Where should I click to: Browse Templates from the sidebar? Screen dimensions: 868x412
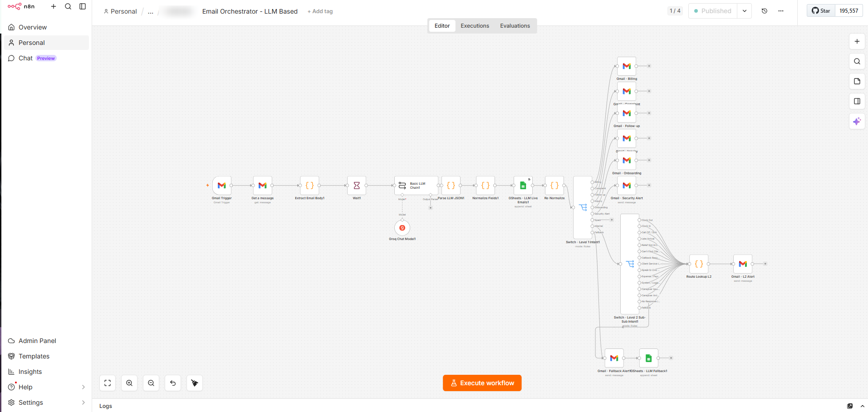46,356
